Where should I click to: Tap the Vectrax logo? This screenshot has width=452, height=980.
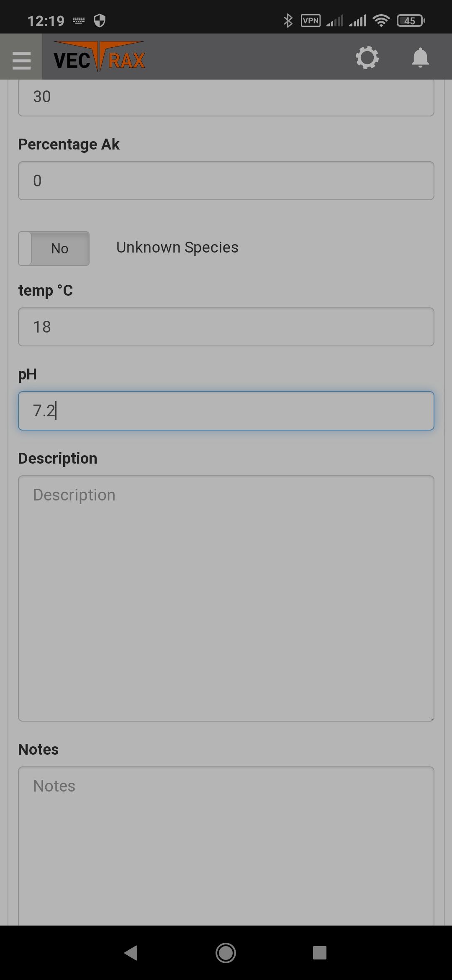pyautogui.click(x=99, y=57)
